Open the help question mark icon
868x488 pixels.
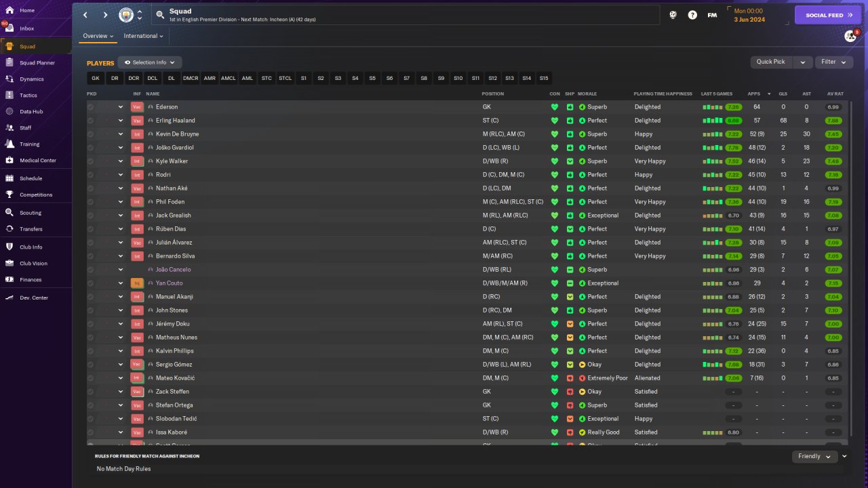click(x=692, y=15)
